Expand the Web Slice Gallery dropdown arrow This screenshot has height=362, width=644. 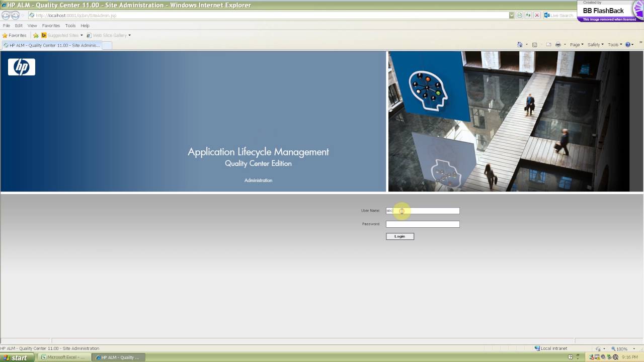tap(129, 35)
